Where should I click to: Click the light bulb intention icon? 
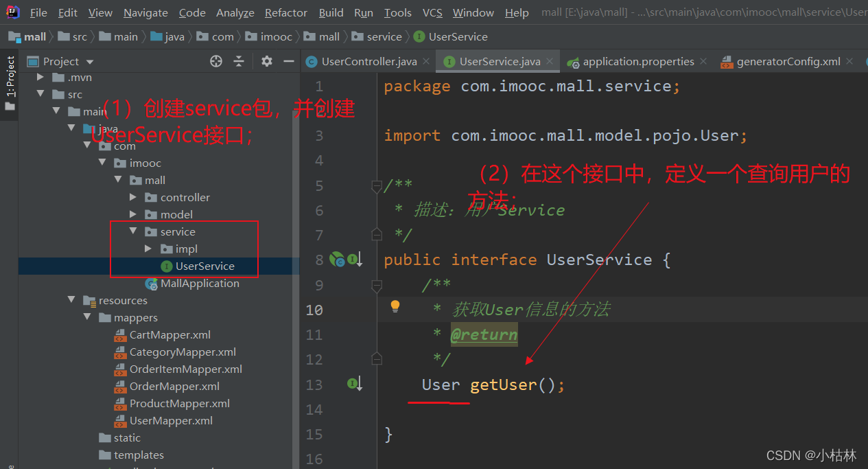(x=395, y=306)
